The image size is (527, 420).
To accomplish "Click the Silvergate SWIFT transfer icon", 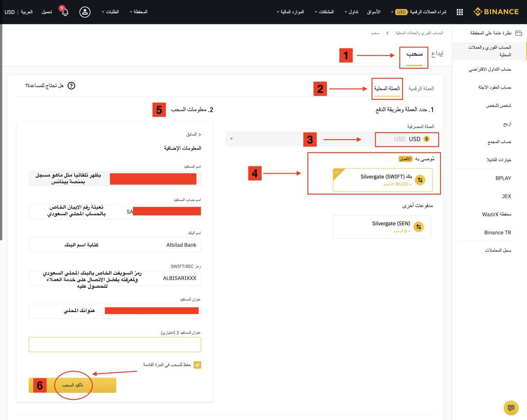I will (x=420, y=180).
